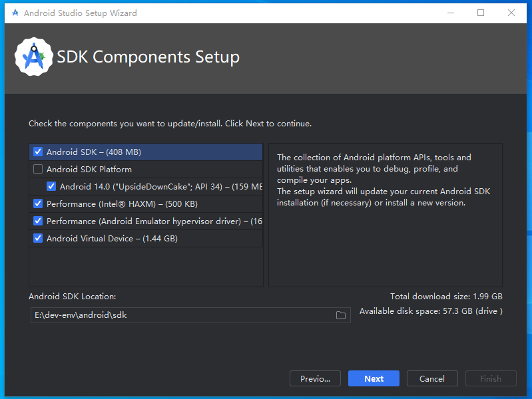
Task: Select the Android SDK – (408 MB) row
Action: coord(146,152)
